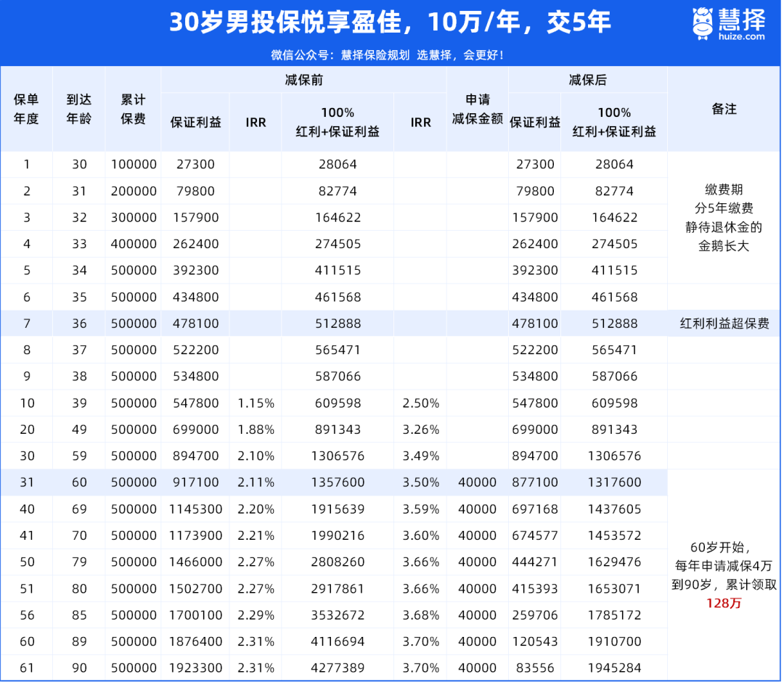The height and width of the screenshot is (682, 784).
Task: Click the 备注 column header
Action: point(724,109)
